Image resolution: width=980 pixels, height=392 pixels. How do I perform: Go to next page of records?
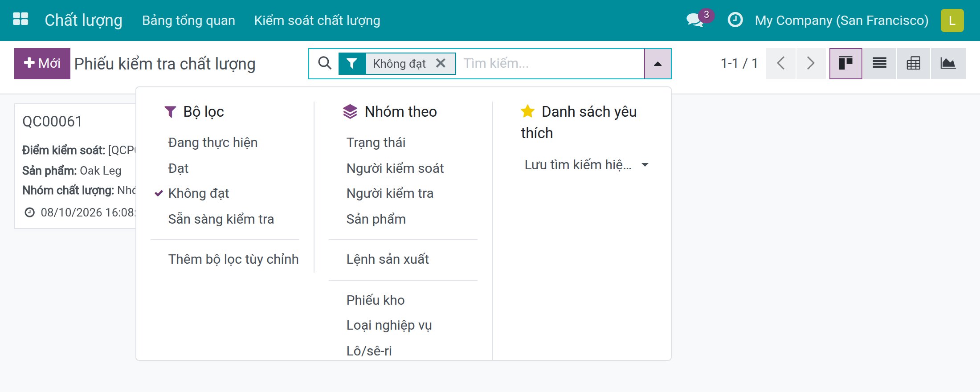(811, 63)
